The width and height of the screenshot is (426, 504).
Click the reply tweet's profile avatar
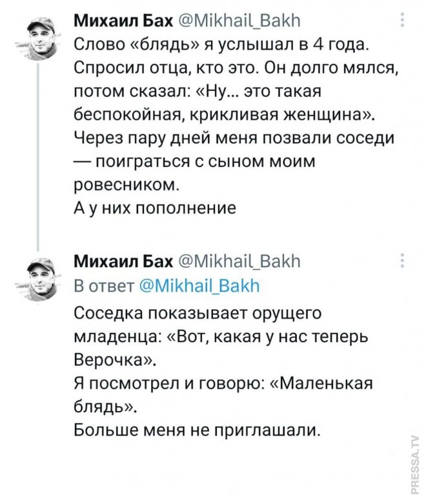point(39,273)
